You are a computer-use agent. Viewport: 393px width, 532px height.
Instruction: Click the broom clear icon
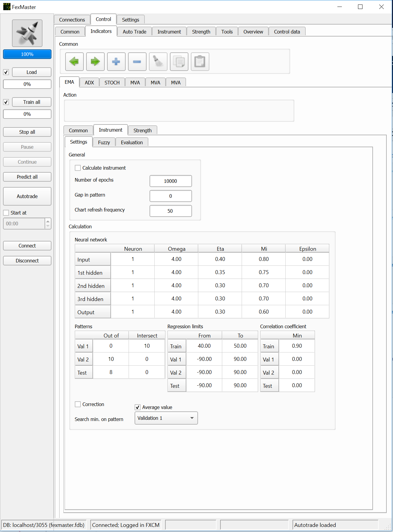(158, 62)
